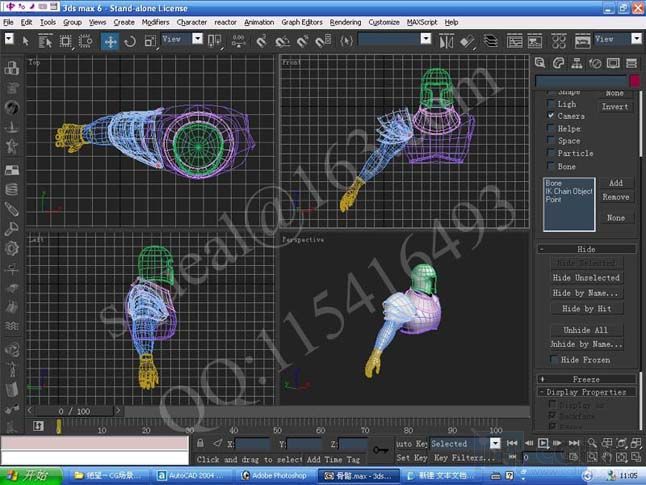Click the Render Scene teapot icon
This screenshot has height=485, width=646.
click(x=582, y=41)
